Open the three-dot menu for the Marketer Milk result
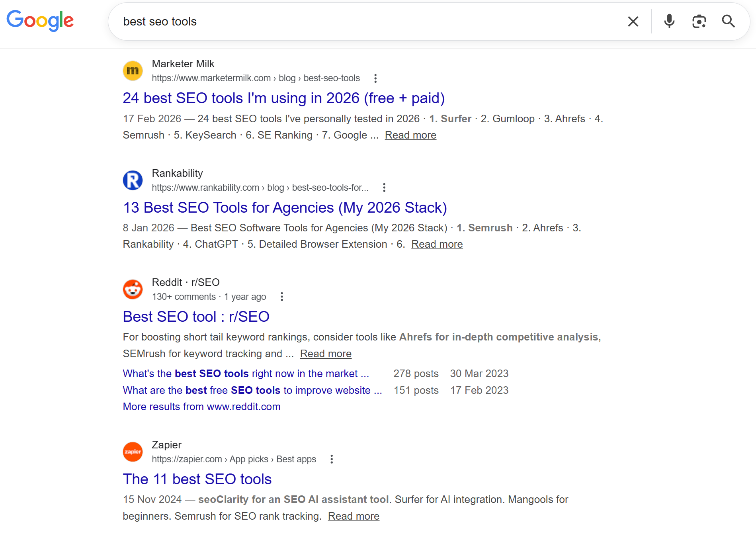Image resolution: width=756 pixels, height=534 pixels. tap(375, 78)
